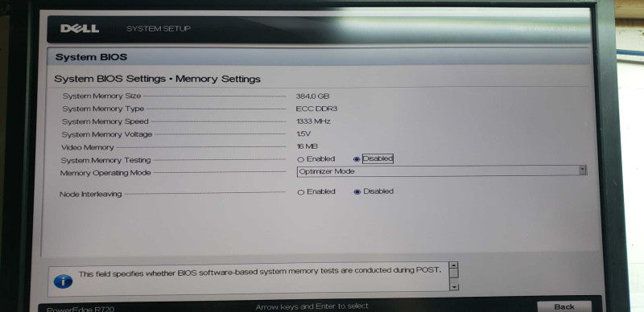Click the System Memory Speed label

coord(105,122)
